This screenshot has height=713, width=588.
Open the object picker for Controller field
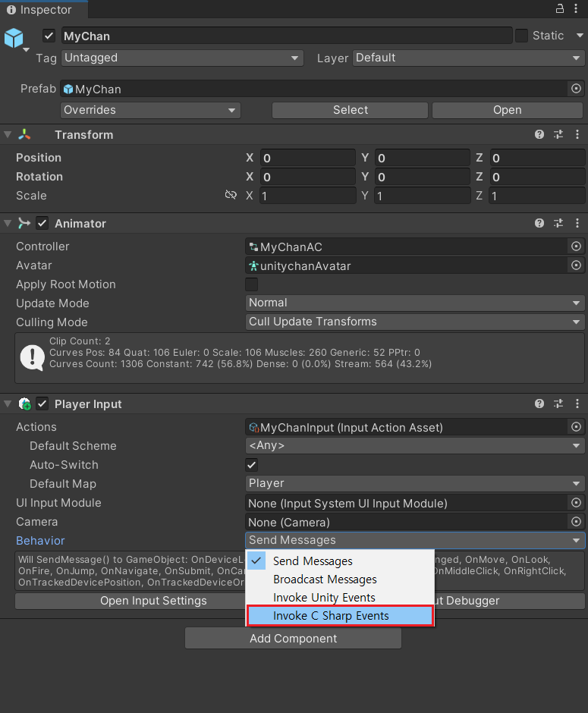576,247
